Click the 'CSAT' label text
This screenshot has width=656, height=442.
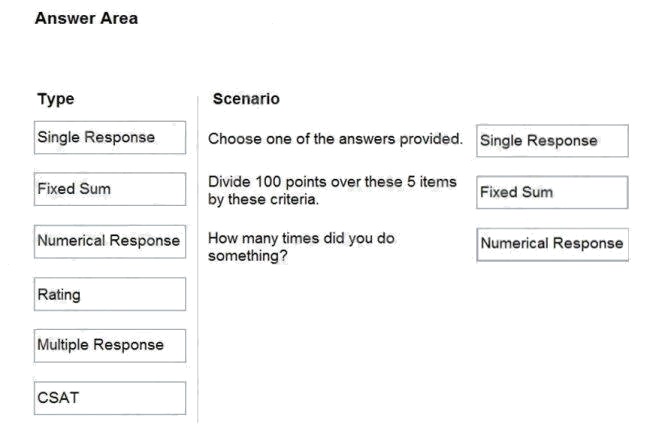[58, 398]
